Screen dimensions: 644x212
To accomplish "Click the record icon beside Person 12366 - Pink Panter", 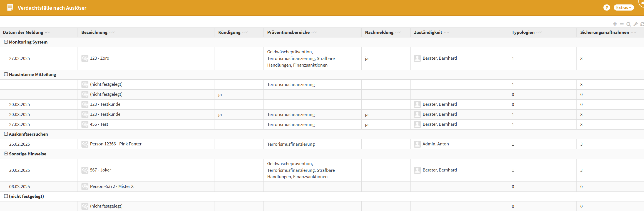I will pos(85,144).
